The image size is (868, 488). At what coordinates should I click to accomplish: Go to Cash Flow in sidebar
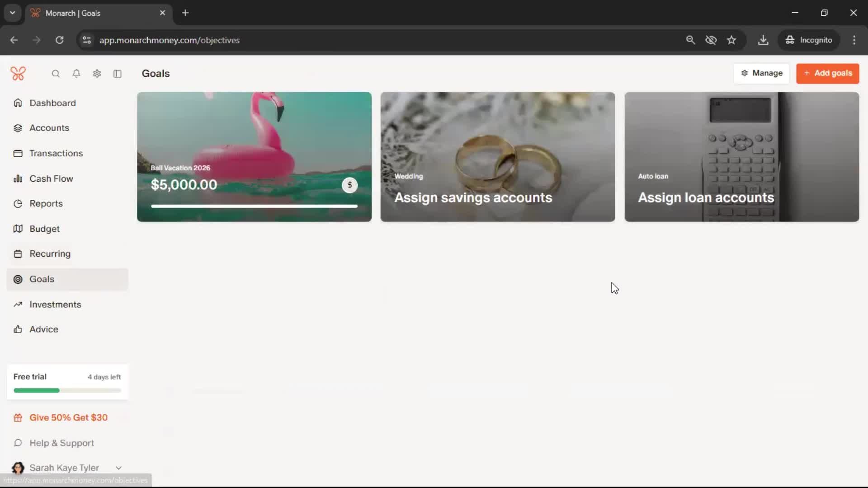(x=51, y=178)
